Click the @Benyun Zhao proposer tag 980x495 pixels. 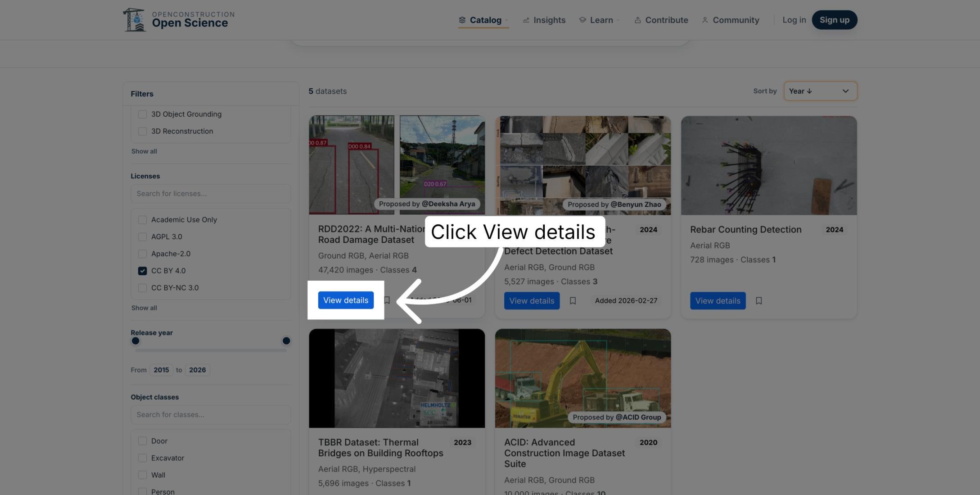click(614, 204)
